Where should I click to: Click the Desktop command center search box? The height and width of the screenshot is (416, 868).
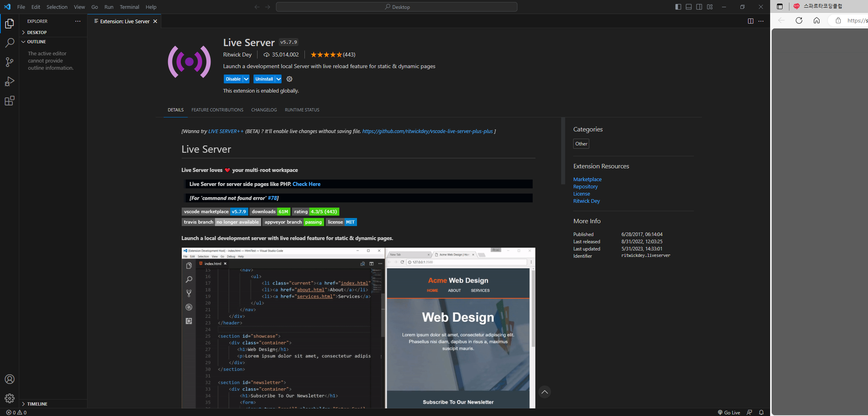point(397,7)
